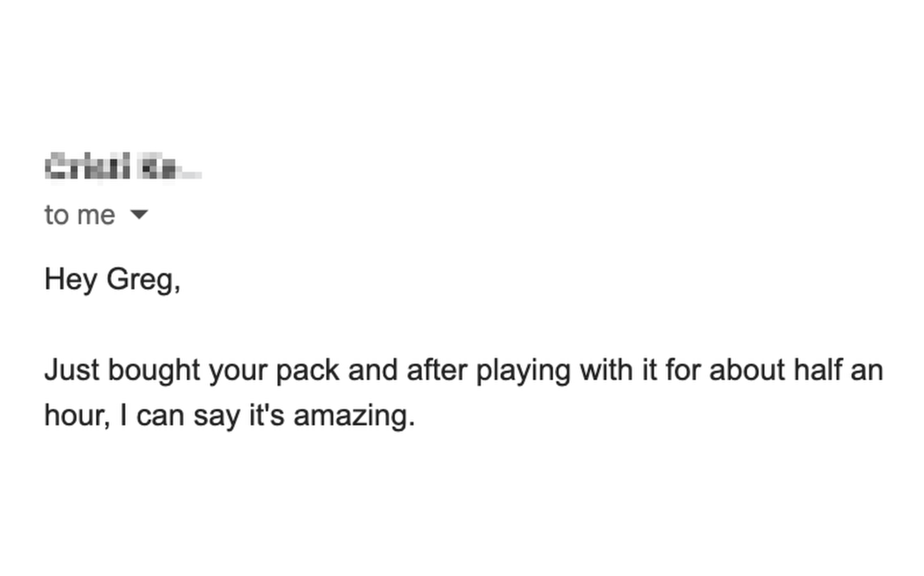This screenshot has height=576, width=924.
Task: Click the word "and" in the message
Action: [373, 370]
